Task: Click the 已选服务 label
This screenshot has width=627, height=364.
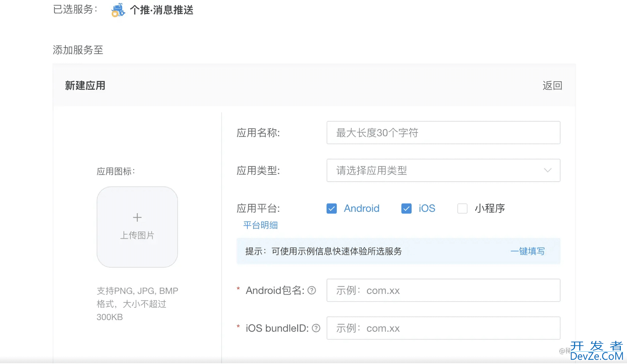Action: 75,9
